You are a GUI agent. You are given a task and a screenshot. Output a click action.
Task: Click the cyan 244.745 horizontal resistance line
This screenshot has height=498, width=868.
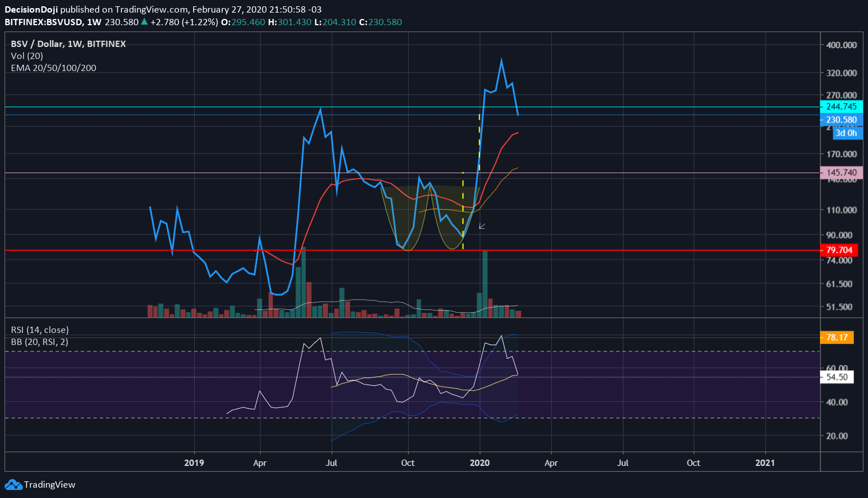tap(412, 107)
